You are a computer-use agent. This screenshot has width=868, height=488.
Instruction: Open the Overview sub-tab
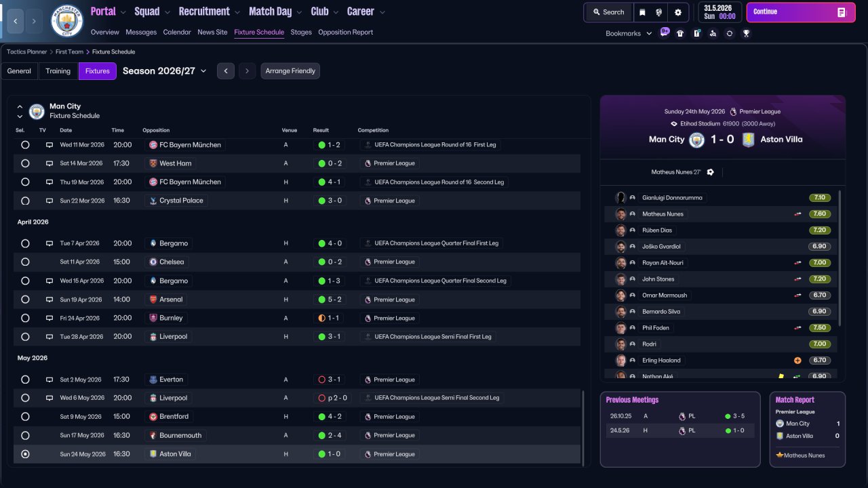pos(104,32)
